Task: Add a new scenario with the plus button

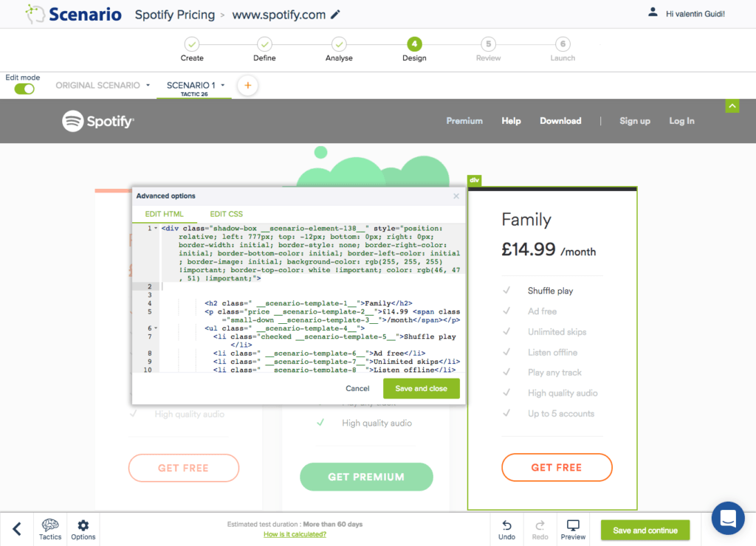Action: [248, 86]
